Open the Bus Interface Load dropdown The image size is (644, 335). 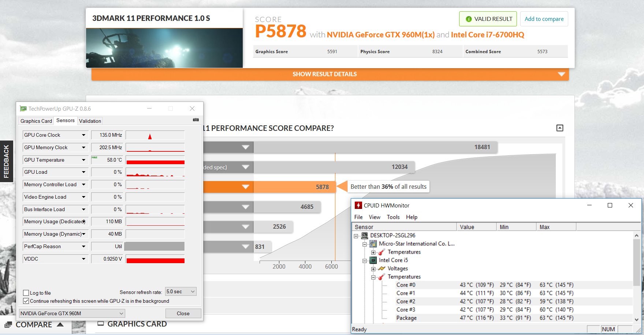[83, 210]
